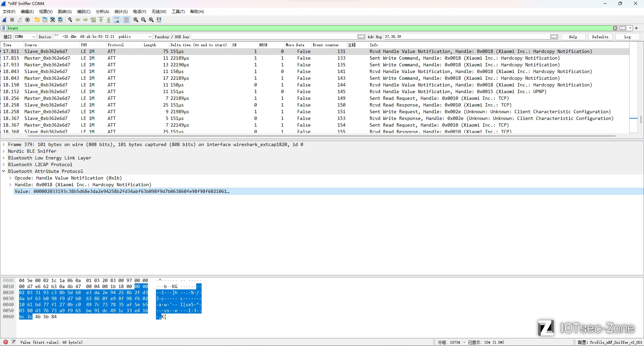Go forward to next packet
Screen dimensions: 644x346
86,20
